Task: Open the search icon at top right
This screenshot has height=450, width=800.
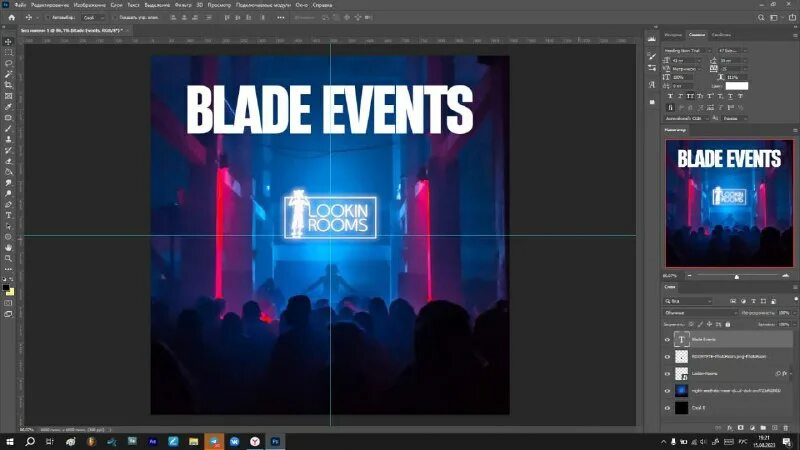Action: click(761, 17)
